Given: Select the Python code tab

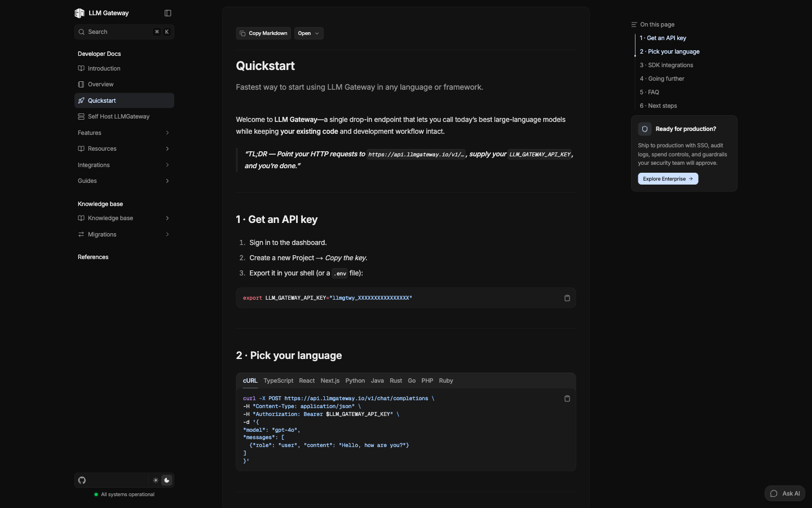Looking at the screenshot, I should click(355, 381).
